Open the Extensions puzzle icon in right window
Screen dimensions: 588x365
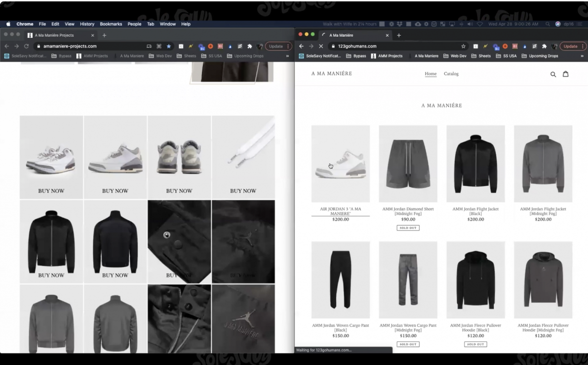544,46
